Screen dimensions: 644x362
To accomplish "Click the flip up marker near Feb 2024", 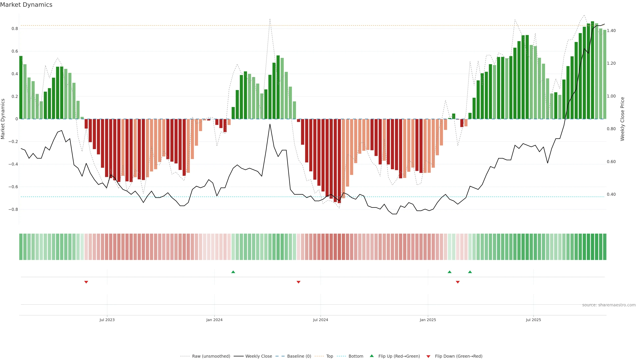I will [233, 272].
